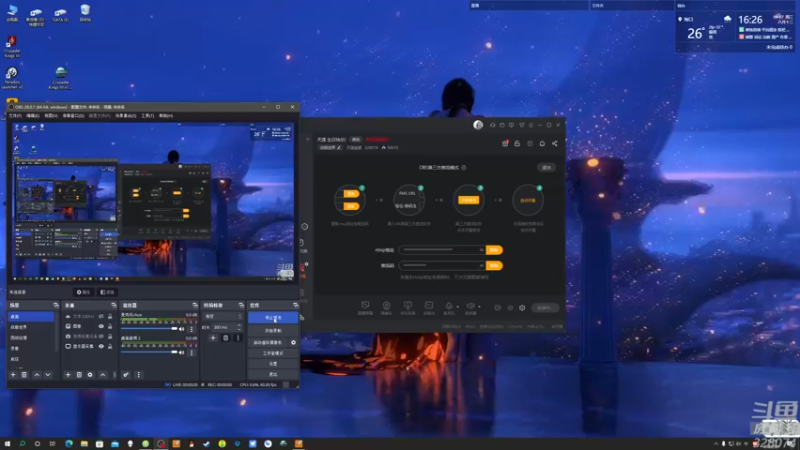800x450 pixels.
Task: Click the pencil edit icon beside the live settings tag
Action: tap(339, 147)
